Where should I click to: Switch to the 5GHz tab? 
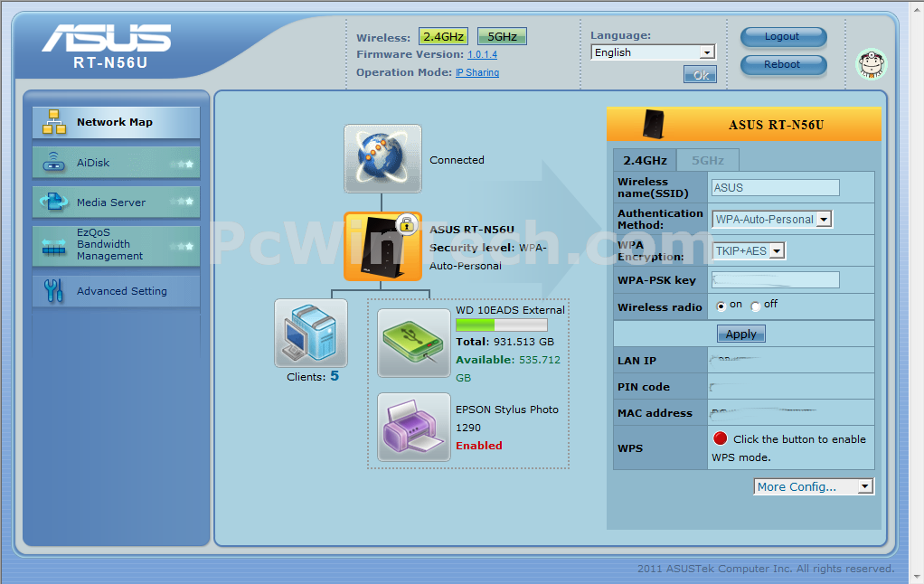708,160
